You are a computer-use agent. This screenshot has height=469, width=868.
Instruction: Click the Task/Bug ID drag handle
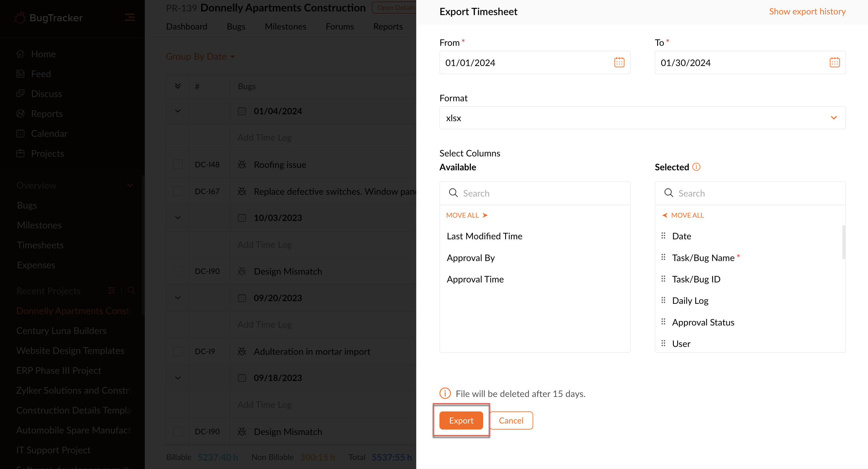click(x=663, y=279)
